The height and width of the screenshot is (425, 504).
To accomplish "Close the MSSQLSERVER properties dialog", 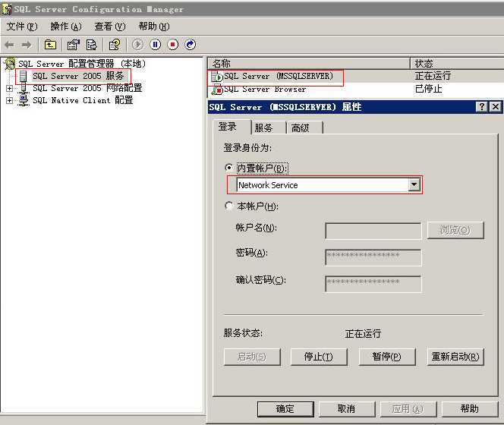I will point(496,107).
